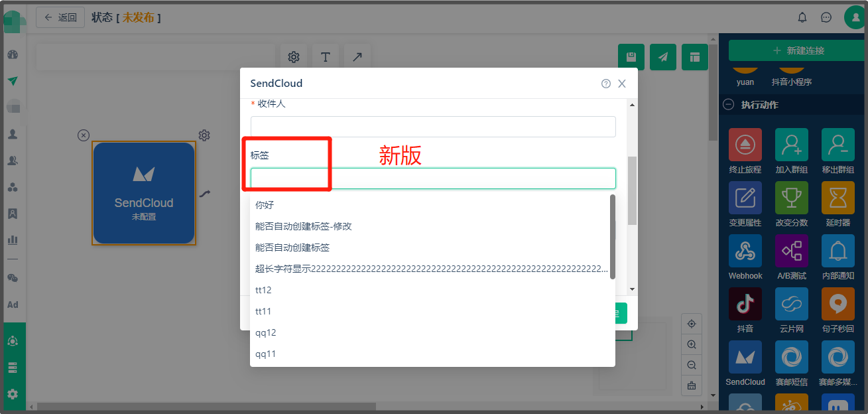This screenshot has width=868, height=414.
Task: Click the user avatar in top-right corner
Action: click(x=855, y=17)
